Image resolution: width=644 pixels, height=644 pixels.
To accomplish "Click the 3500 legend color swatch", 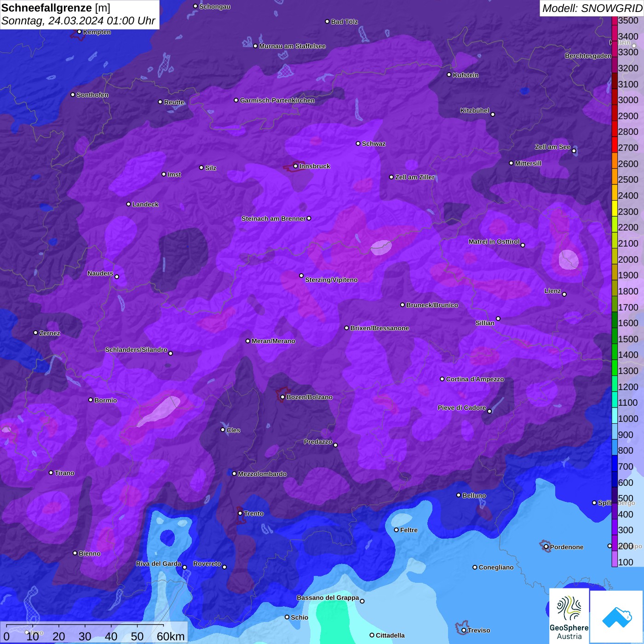I will click(614, 20).
